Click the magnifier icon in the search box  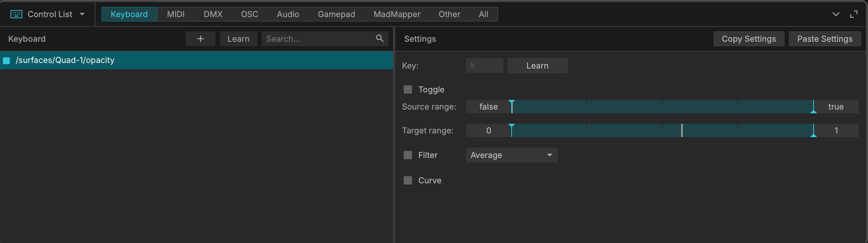click(x=380, y=38)
